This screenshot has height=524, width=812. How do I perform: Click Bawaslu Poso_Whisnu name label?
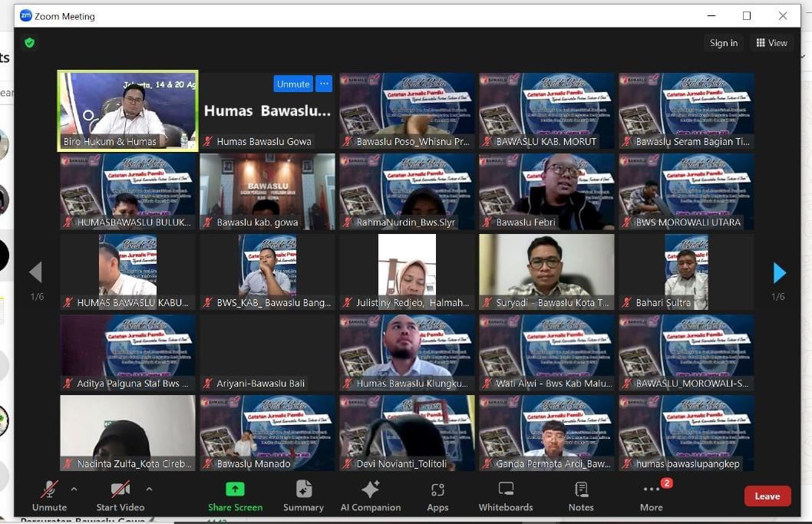coord(413,141)
